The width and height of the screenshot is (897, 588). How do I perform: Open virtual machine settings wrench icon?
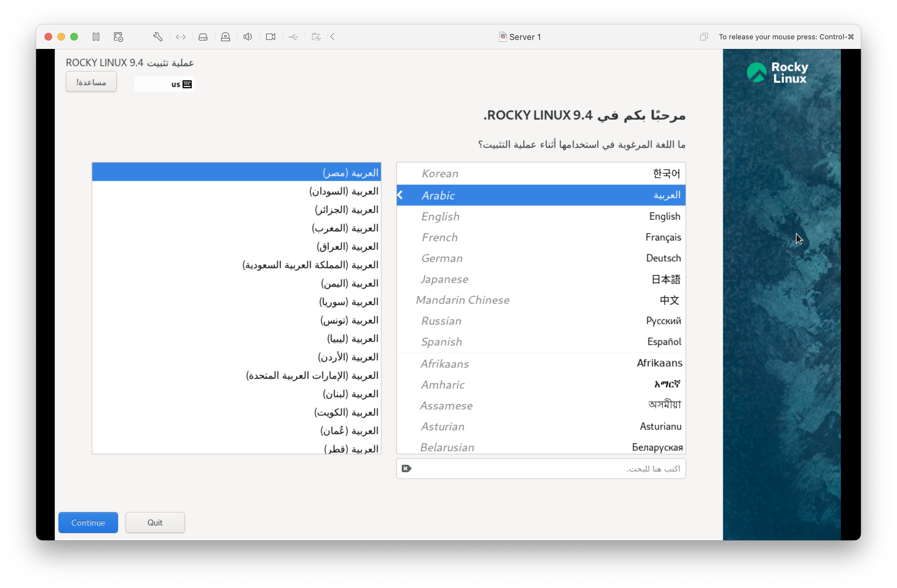point(158,36)
